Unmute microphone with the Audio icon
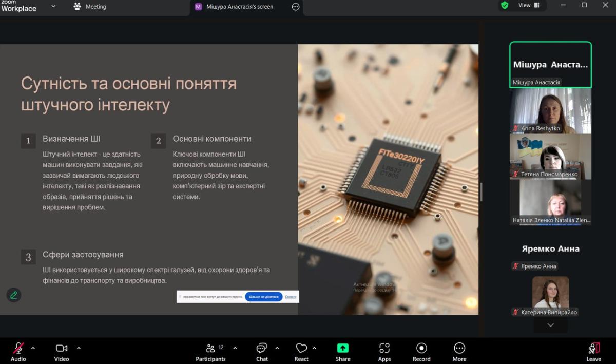 pos(18,348)
